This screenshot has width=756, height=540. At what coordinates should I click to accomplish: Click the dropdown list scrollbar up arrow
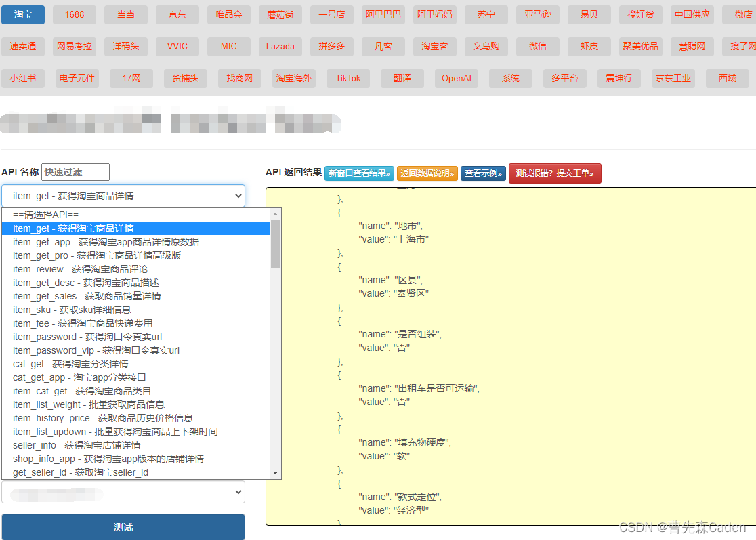275,214
